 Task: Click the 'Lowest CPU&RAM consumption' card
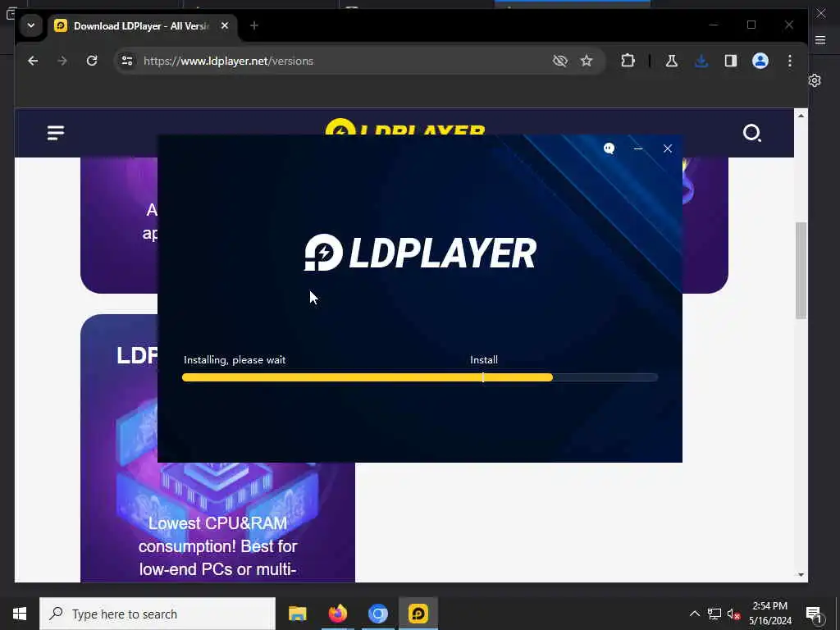[217, 449]
